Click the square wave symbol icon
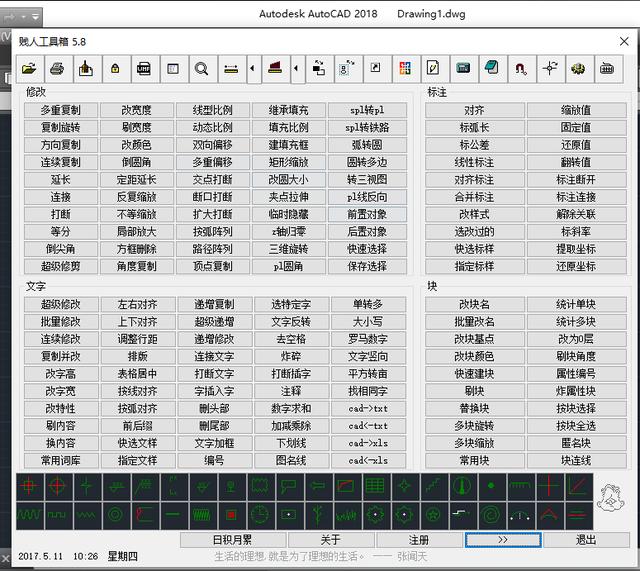This screenshot has height=571, width=640. [x=58, y=515]
